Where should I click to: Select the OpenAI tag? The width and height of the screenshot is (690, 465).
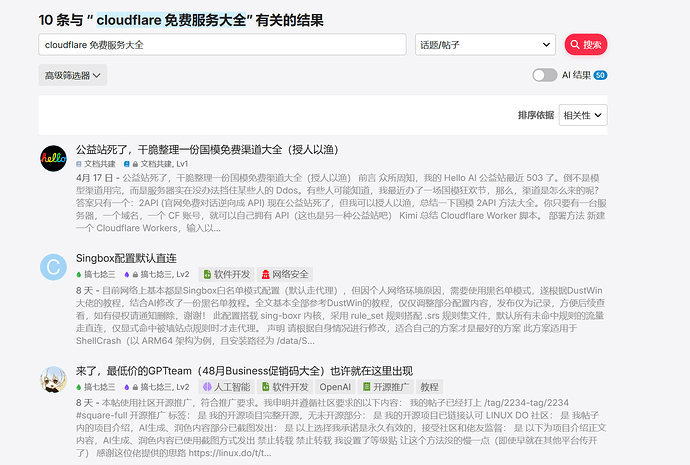tap(335, 387)
